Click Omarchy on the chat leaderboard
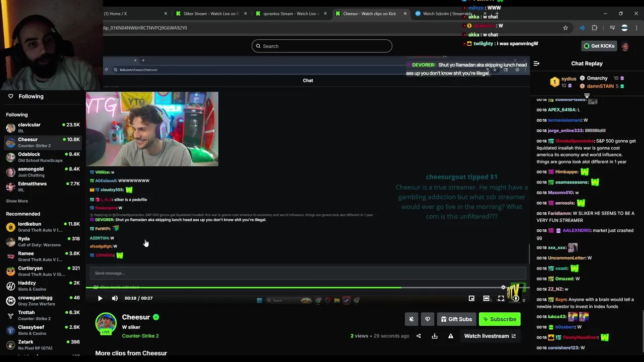The width and height of the screenshot is (644, 362). [x=597, y=78]
